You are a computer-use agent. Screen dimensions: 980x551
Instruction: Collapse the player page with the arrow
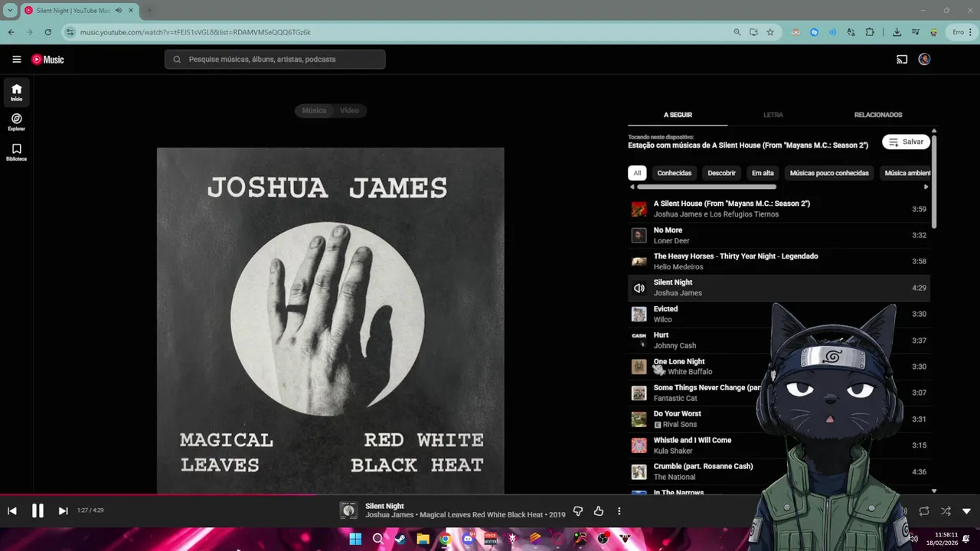click(x=966, y=511)
